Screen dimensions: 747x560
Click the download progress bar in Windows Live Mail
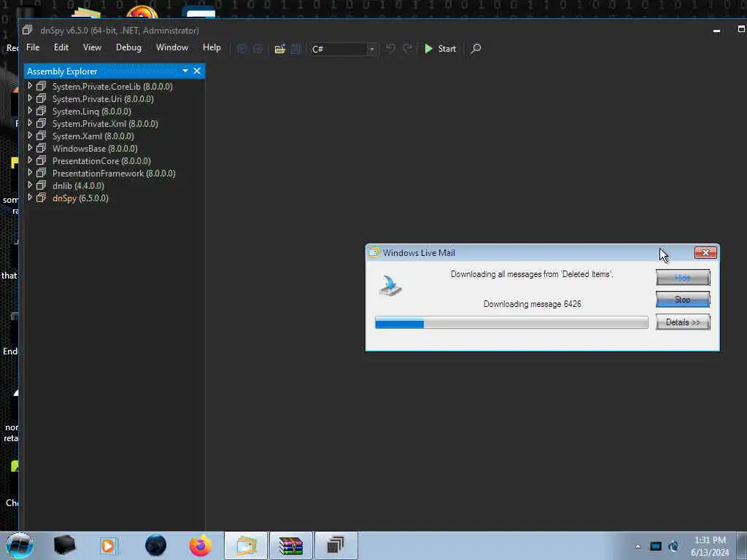click(511, 322)
